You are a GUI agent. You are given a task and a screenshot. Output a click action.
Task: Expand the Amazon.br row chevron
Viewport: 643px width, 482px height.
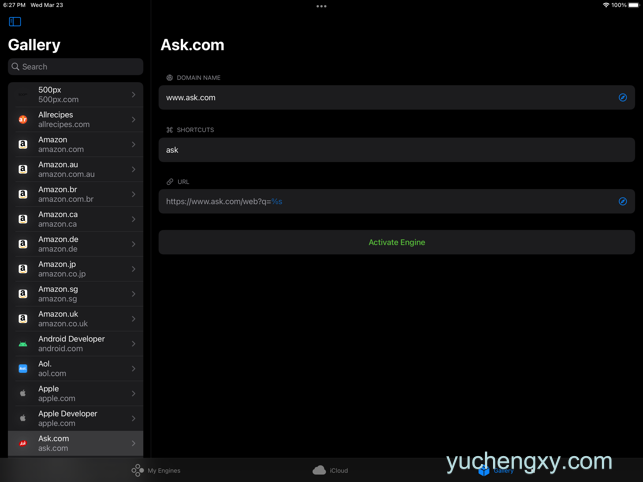tap(134, 194)
